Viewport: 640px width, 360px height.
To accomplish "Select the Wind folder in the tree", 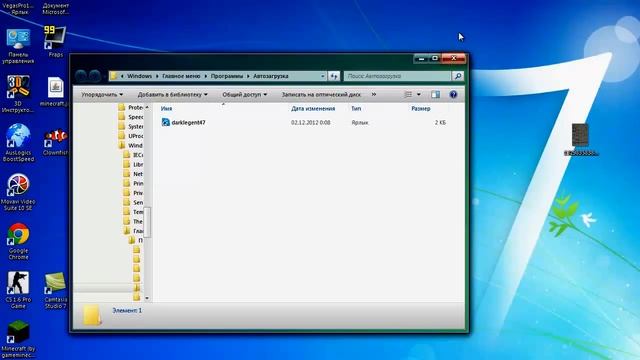I will [131, 145].
